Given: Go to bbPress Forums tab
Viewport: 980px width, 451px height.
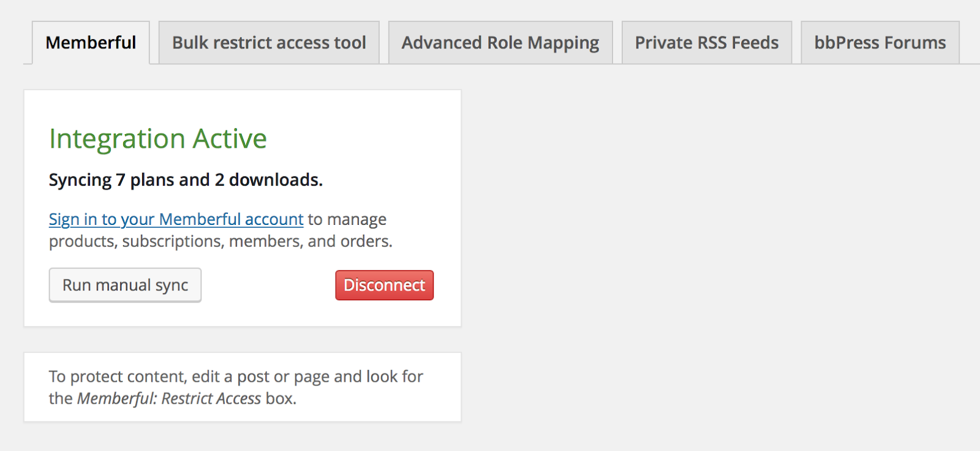Looking at the screenshot, I should pyautogui.click(x=880, y=43).
